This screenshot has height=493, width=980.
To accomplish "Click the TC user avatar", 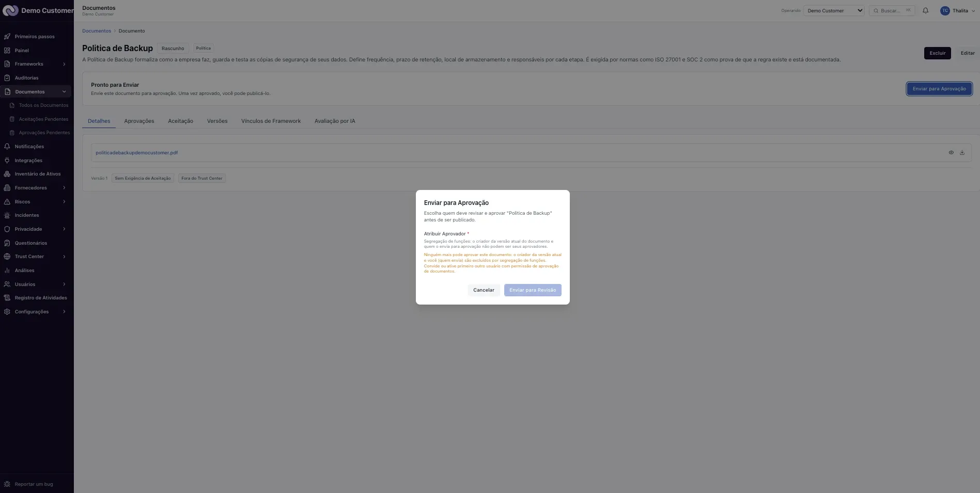I will pos(945,10).
